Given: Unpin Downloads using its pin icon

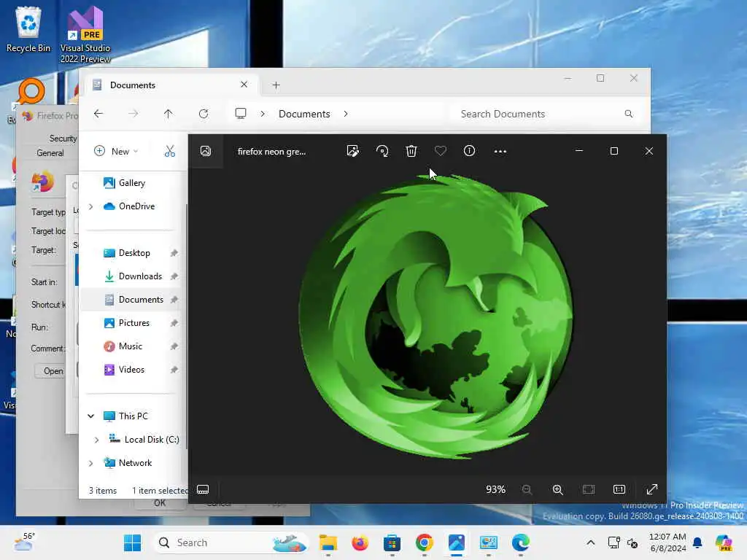Looking at the screenshot, I should tap(174, 276).
